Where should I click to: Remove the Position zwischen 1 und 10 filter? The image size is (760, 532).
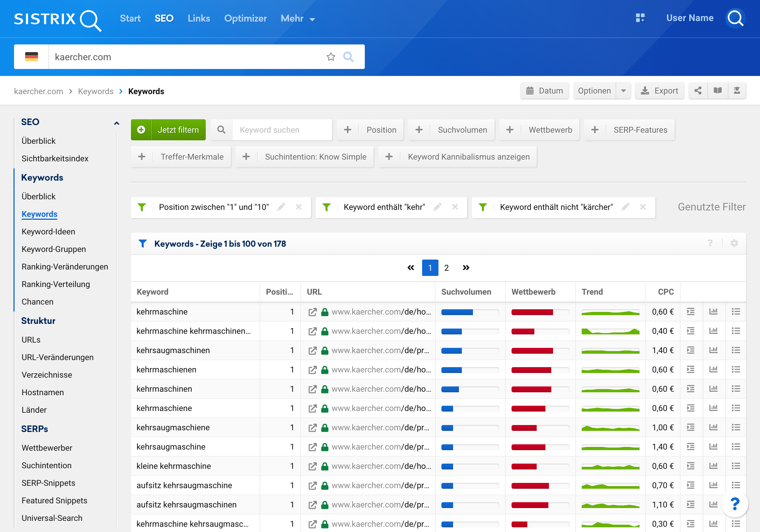click(298, 207)
